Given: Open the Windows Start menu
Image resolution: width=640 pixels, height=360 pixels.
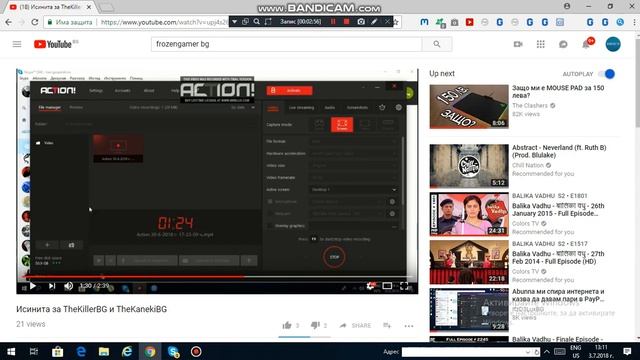Looking at the screenshot, I should click(x=11, y=351).
